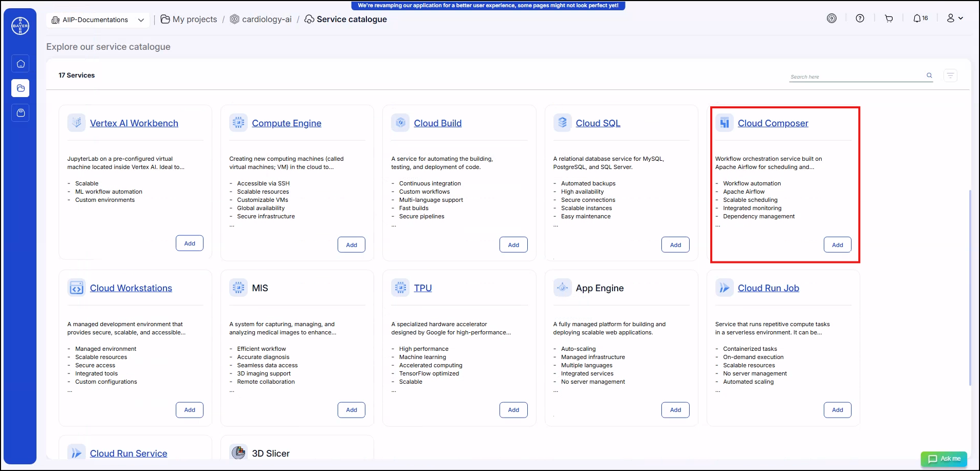Add Vertex AI Workbench to cart

[x=190, y=243]
